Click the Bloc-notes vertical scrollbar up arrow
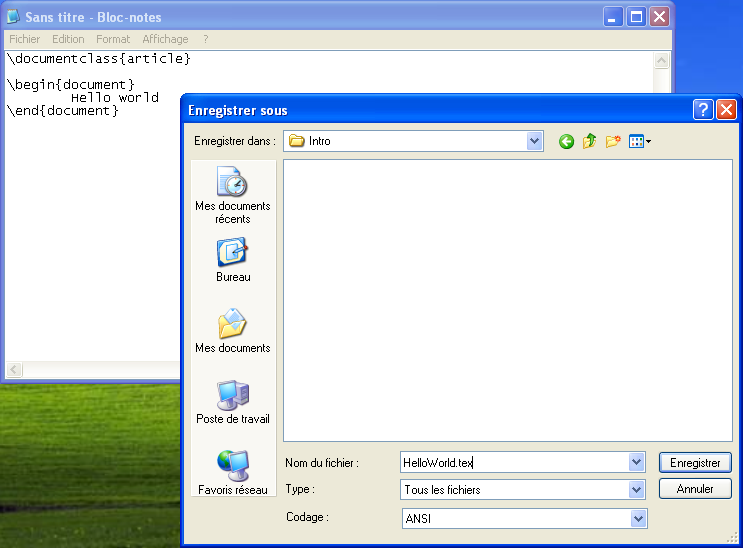 tap(661, 61)
